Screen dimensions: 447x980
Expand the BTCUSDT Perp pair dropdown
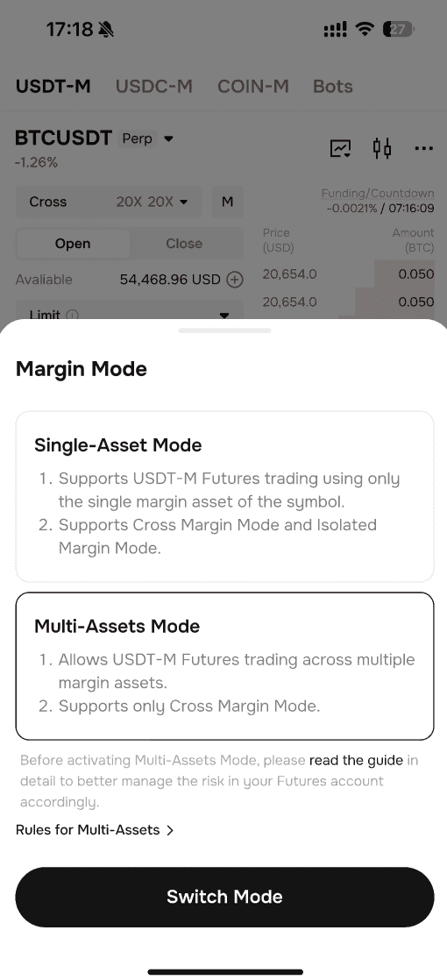coord(168,138)
